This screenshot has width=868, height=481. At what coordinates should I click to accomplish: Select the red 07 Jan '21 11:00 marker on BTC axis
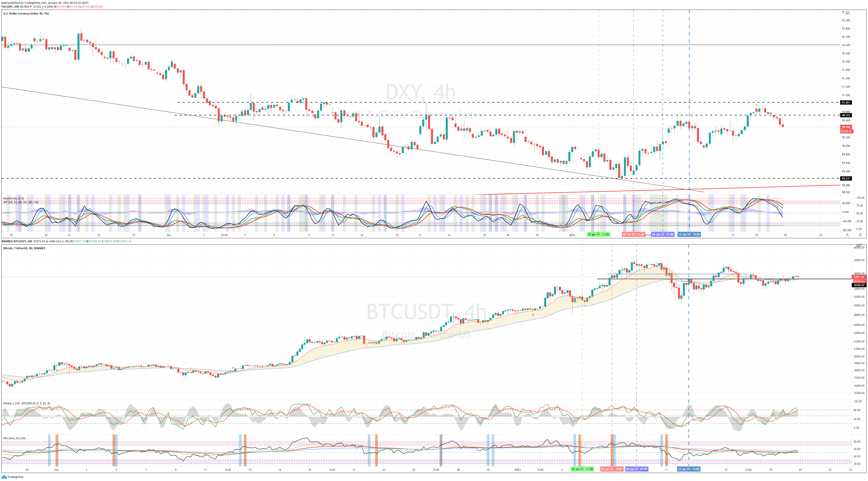click(612, 469)
